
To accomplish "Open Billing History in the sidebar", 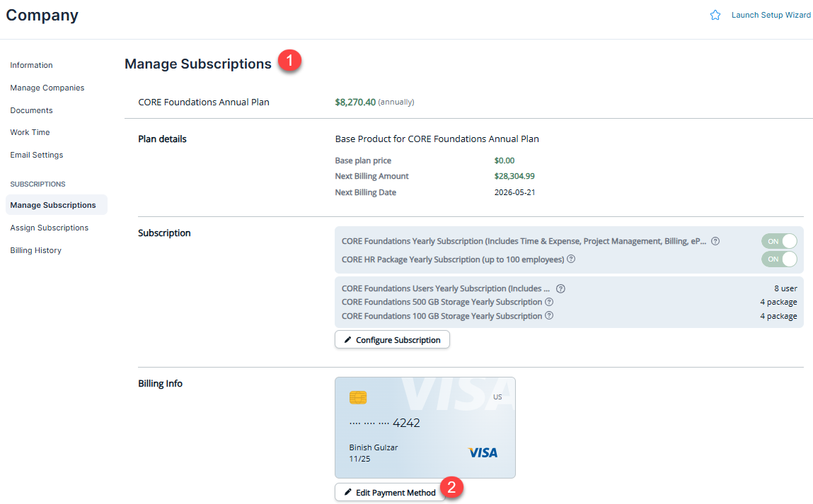I will click(36, 251).
